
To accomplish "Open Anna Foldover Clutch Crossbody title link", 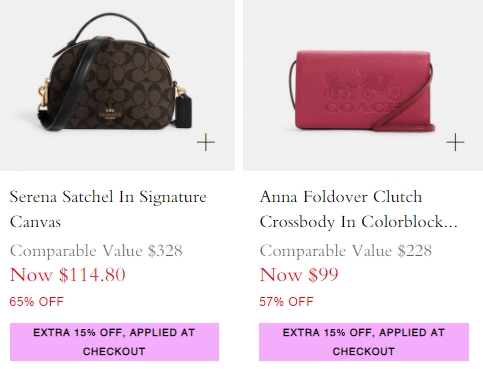I will (359, 209).
